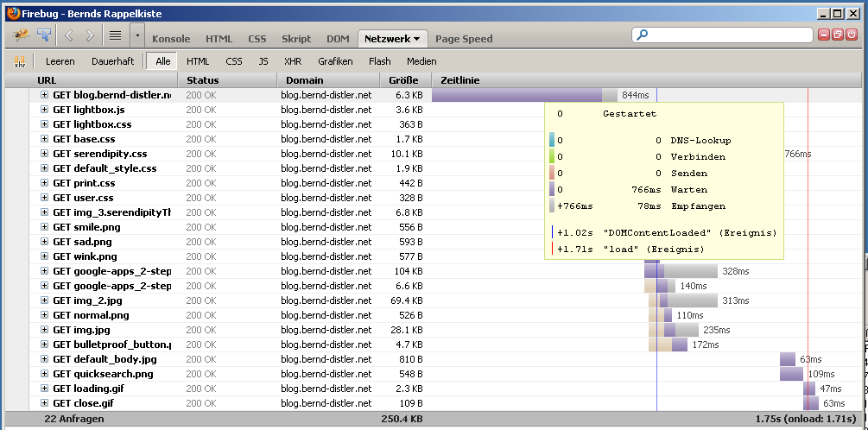Go forward with the right arrow
The image size is (868, 430).
pyautogui.click(x=90, y=35)
